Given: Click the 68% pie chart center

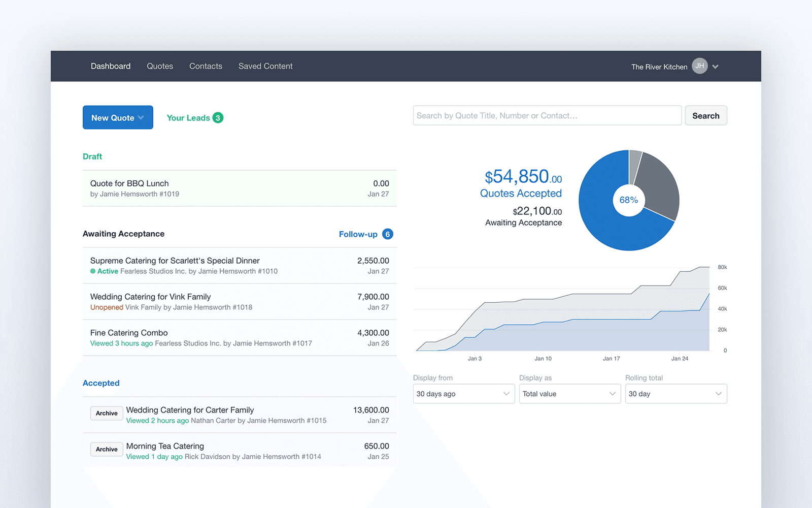Looking at the screenshot, I should (x=629, y=200).
